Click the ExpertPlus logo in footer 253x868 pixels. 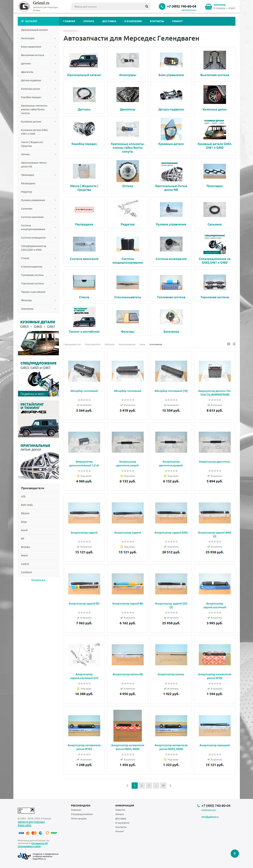tap(24, 856)
